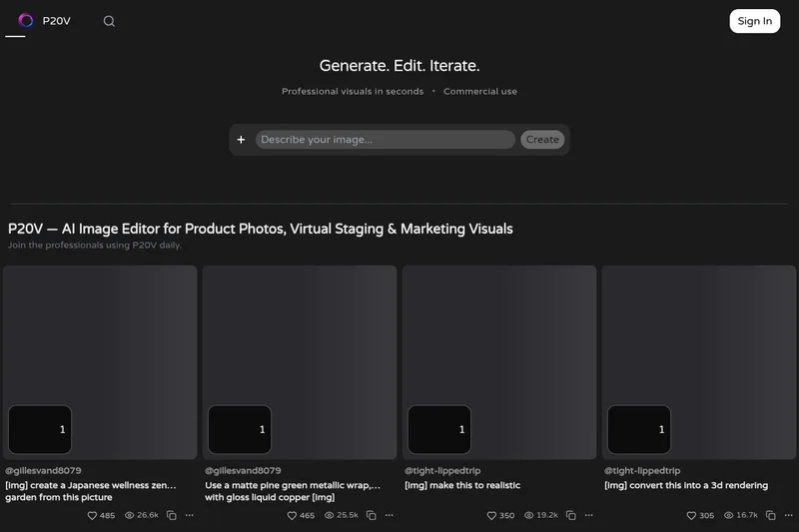Image resolution: width=799 pixels, height=532 pixels.
Task: Click the P20V circular logo icon
Action: (26, 20)
